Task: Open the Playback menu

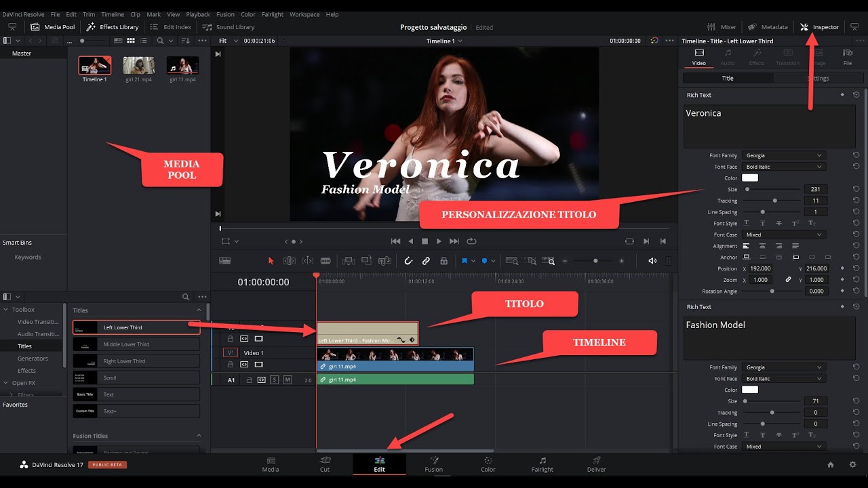Action: pyautogui.click(x=198, y=14)
